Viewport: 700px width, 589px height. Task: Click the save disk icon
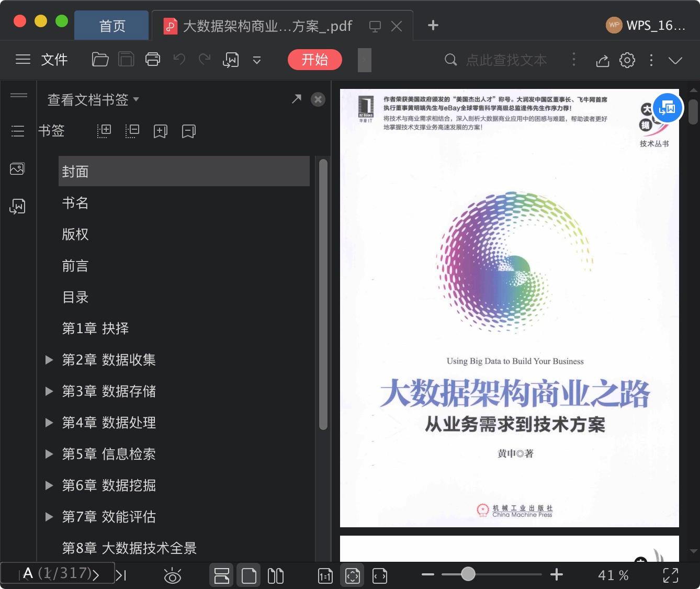pyautogui.click(x=126, y=60)
